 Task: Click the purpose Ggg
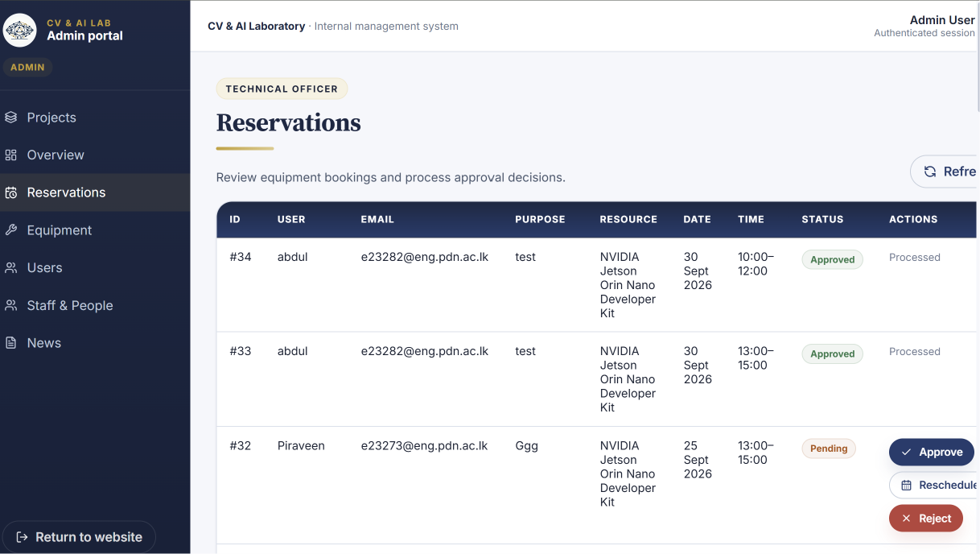527,445
